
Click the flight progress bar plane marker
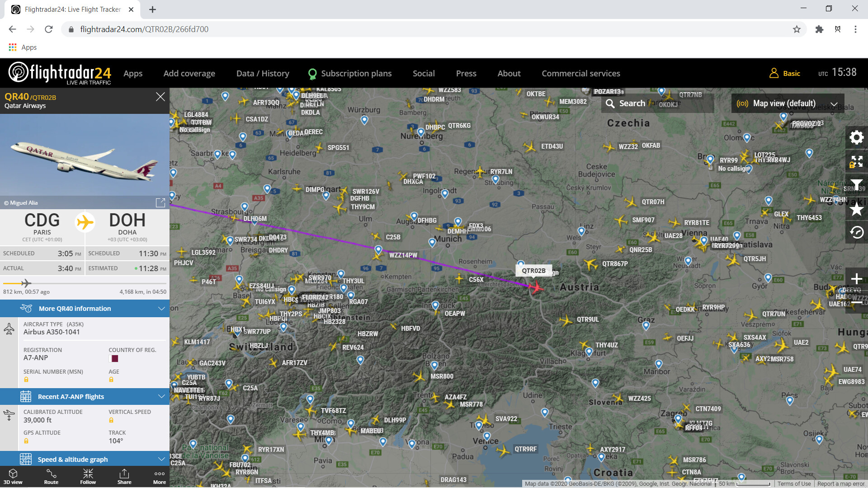[x=26, y=283]
